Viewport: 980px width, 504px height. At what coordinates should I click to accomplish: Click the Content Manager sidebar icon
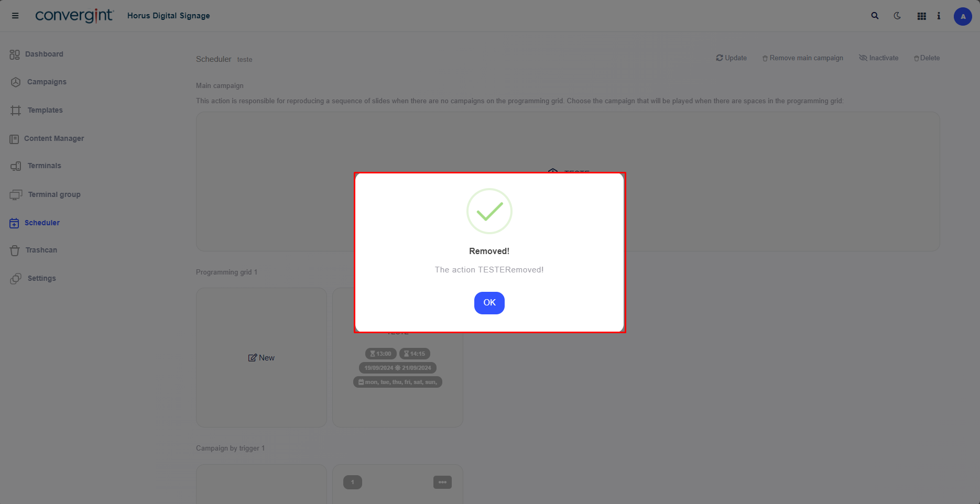click(14, 139)
